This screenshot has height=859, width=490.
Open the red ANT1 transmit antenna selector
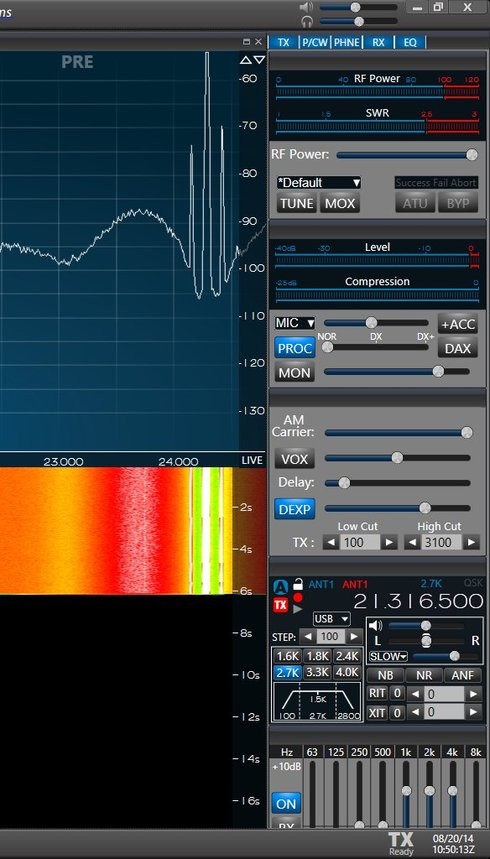(x=355, y=585)
